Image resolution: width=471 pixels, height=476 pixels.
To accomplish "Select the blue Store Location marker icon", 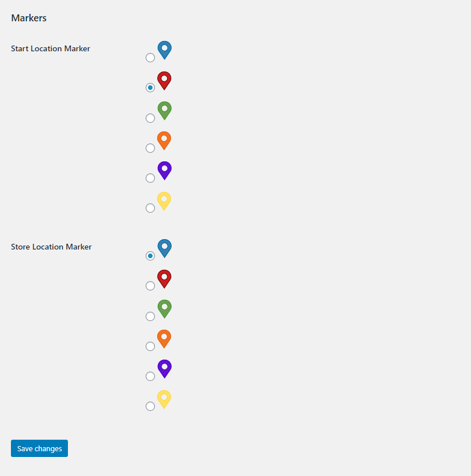I will [164, 248].
